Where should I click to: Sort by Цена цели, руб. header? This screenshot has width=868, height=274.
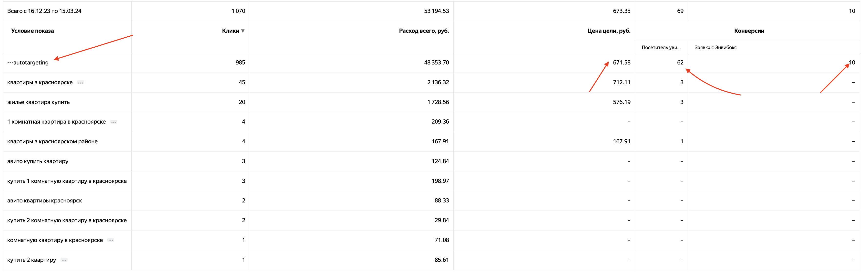[x=609, y=31]
